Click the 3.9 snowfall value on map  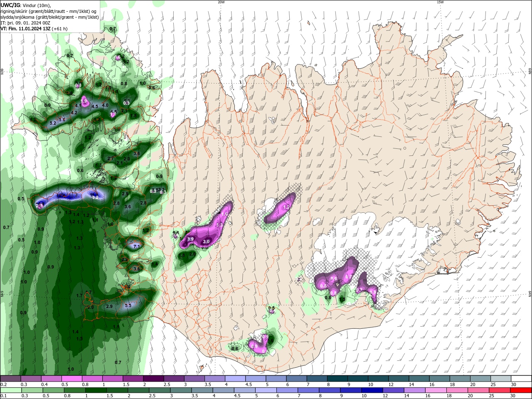coord(191,239)
